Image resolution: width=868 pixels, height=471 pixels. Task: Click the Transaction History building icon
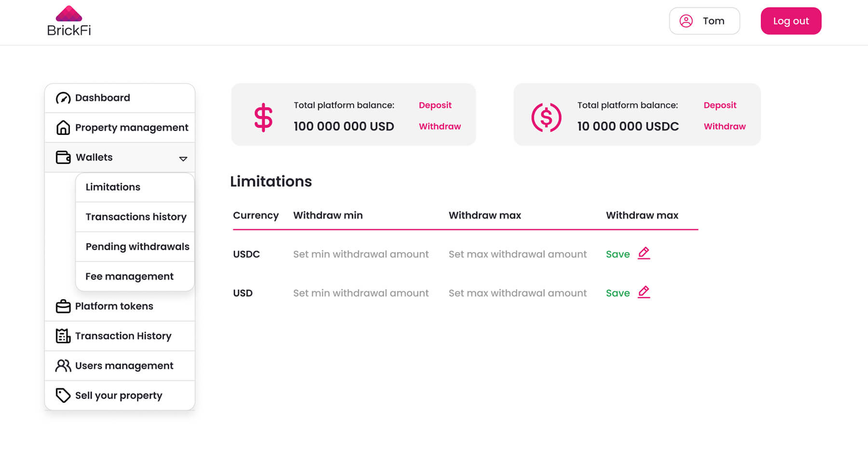(x=63, y=336)
